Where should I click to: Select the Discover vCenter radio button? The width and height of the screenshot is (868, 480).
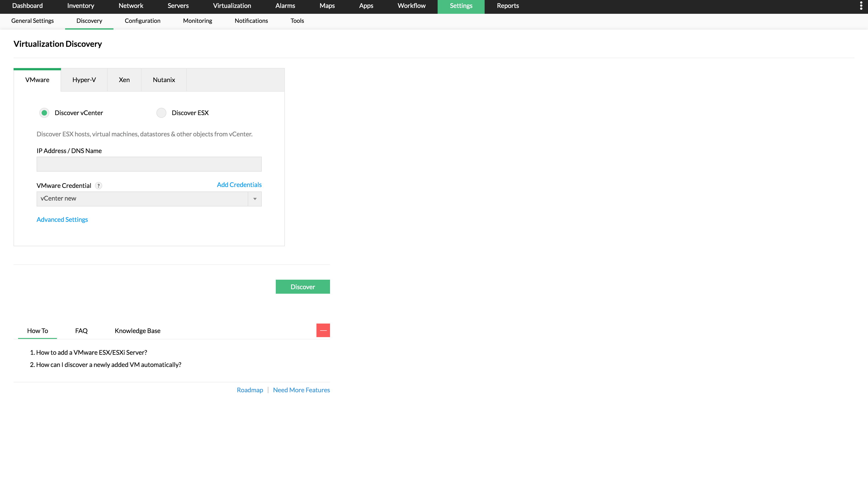[x=44, y=113]
